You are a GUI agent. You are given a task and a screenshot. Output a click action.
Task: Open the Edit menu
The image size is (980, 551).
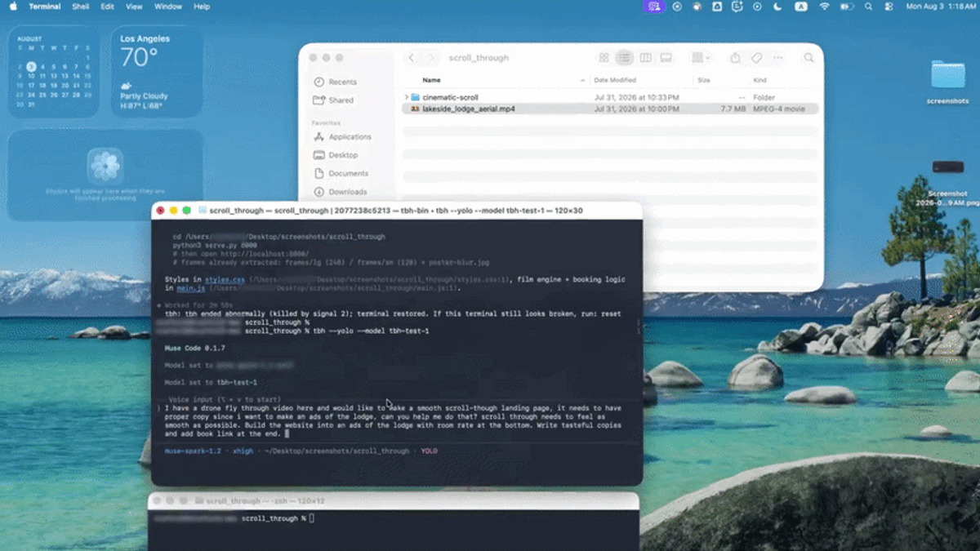point(108,7)
